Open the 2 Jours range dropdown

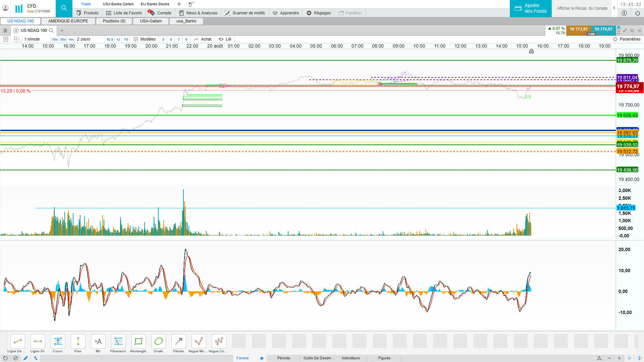pos(84,39)
